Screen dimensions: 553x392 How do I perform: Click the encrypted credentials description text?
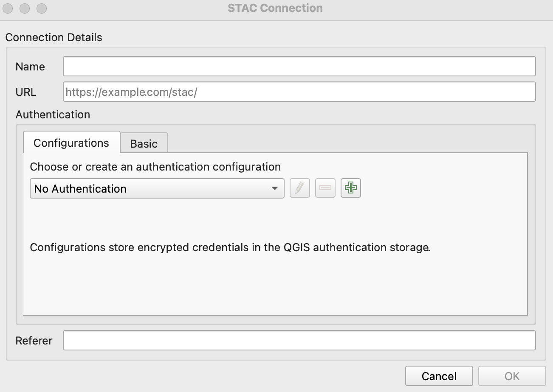[230, 247]
